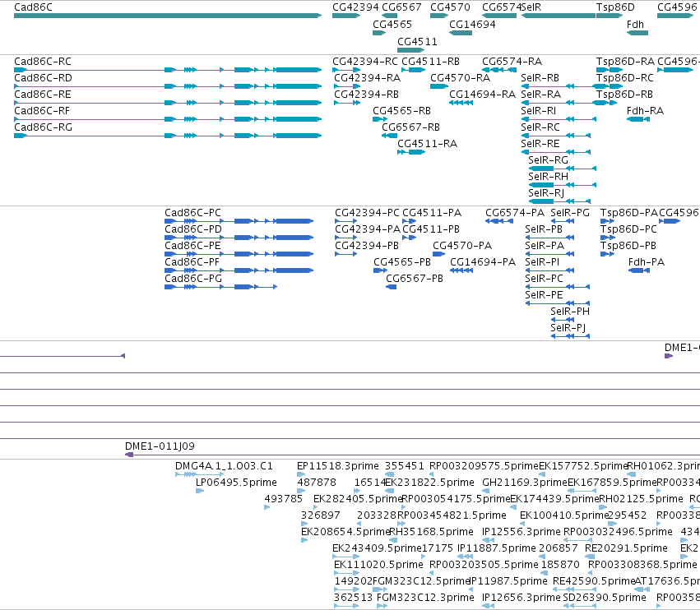The width and height of the screenshot is (700, 610).
Task: Click the Cad86C-RE transcript label
Action: [x=43, y=95]
